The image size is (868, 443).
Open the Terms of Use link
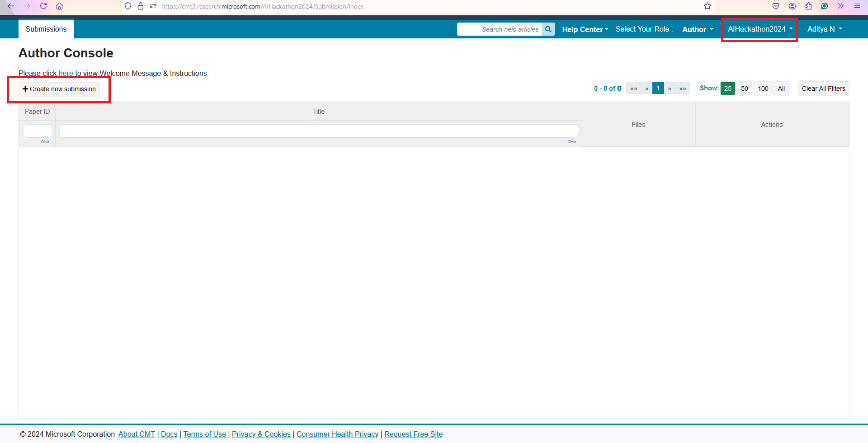pyautogui.click(x=205, y=434)
